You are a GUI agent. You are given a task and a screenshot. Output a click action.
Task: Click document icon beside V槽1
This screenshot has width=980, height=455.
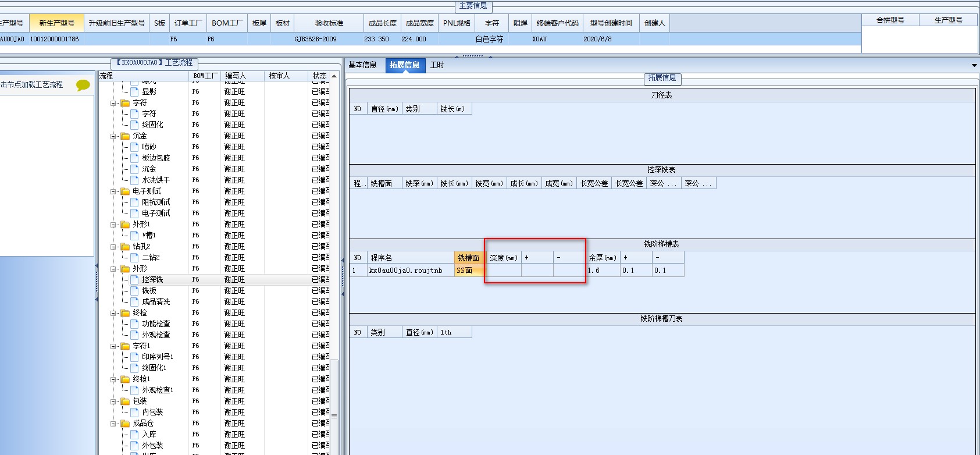[134, 235]
